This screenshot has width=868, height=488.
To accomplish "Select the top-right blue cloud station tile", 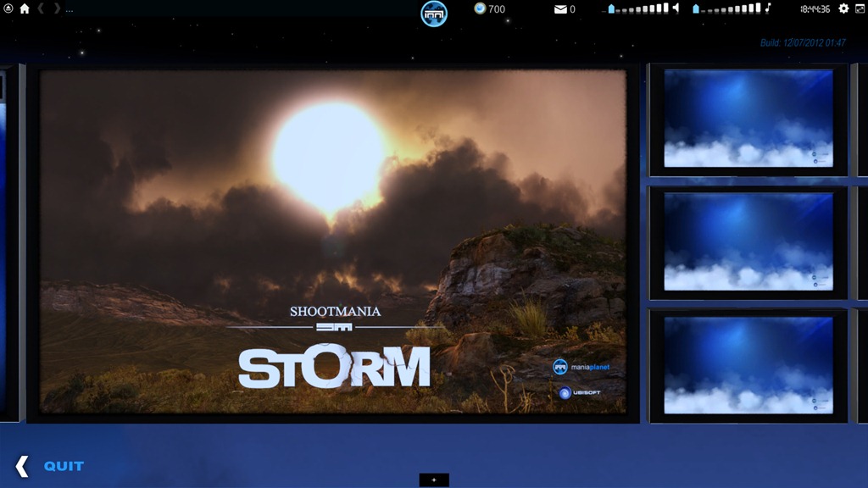I will 748,119.
